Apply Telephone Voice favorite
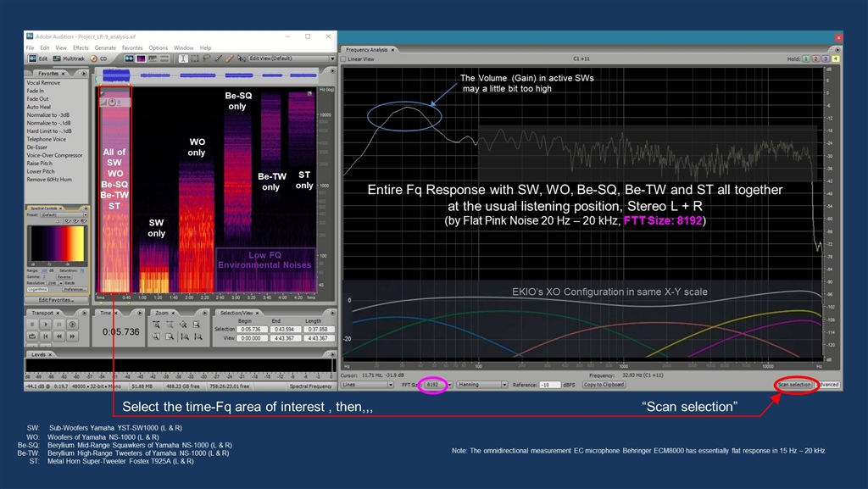This screenshot has width=868, height=489. click(x=46, y=139)
